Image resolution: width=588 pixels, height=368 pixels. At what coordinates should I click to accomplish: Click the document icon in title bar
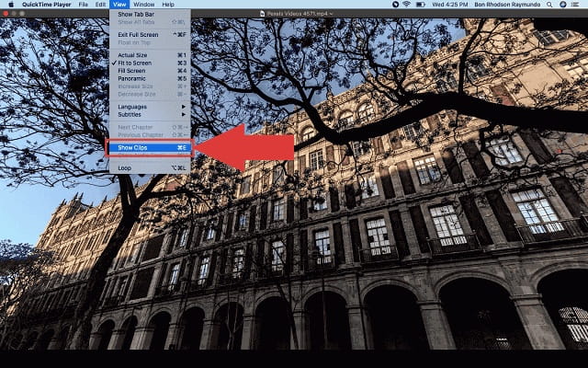[x=263, y=14]
